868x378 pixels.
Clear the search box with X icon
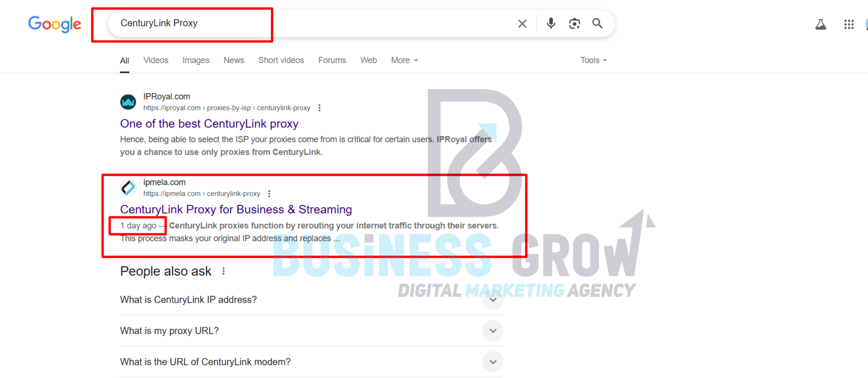[x=522, y=24]
